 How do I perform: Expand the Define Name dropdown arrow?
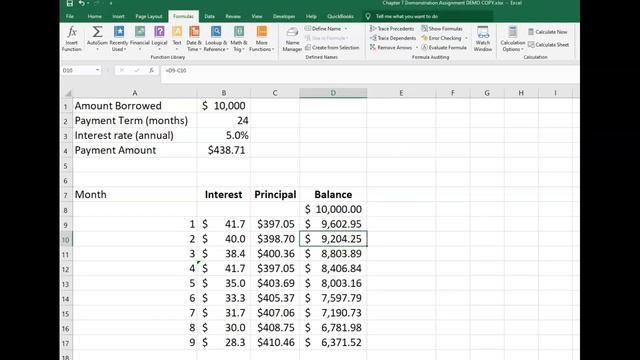pos(346,29)
